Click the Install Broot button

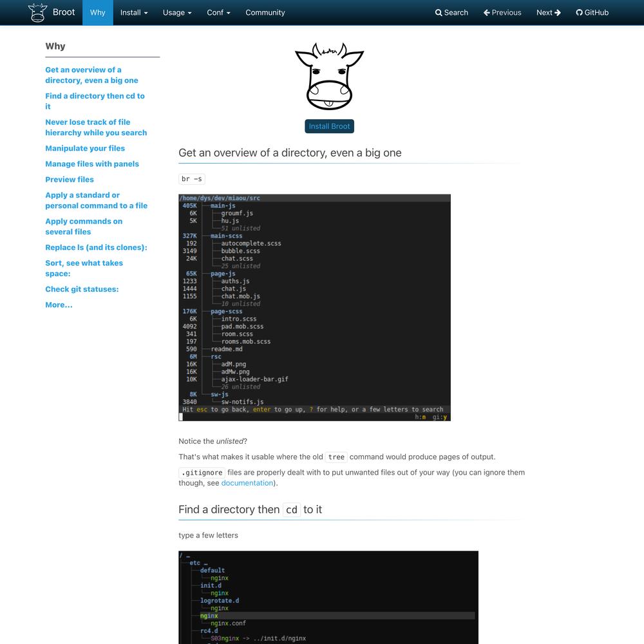point(329,126)
